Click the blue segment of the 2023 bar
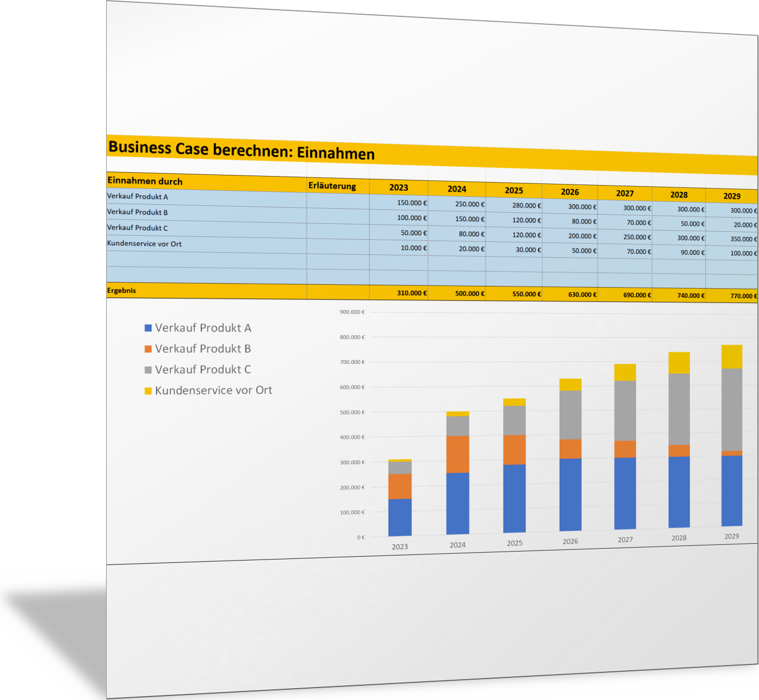This screenshot has width=759, height=700. coord(400,517)
